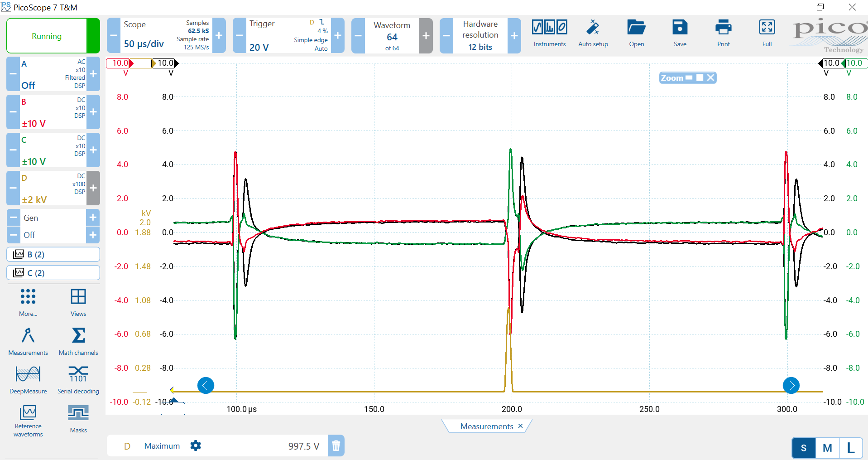Open Reference waveforms
This screenshot has height=460, width=868.
click(x=28, y=421)
